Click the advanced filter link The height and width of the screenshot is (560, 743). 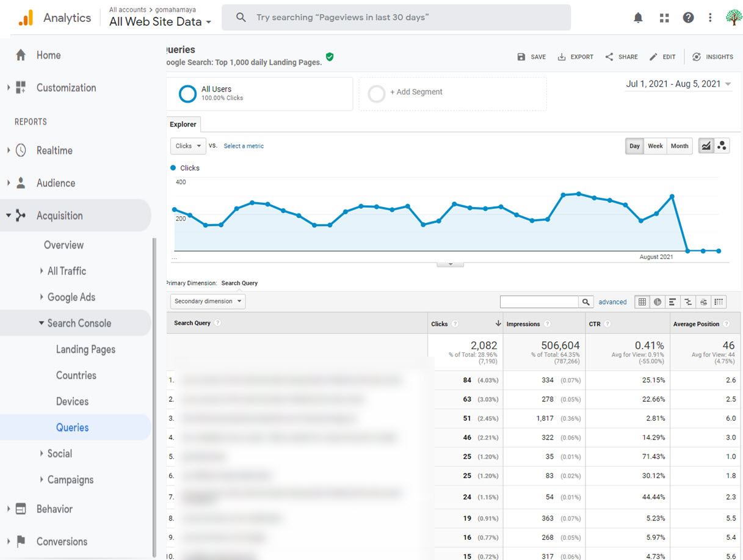(x=612, y=302)
